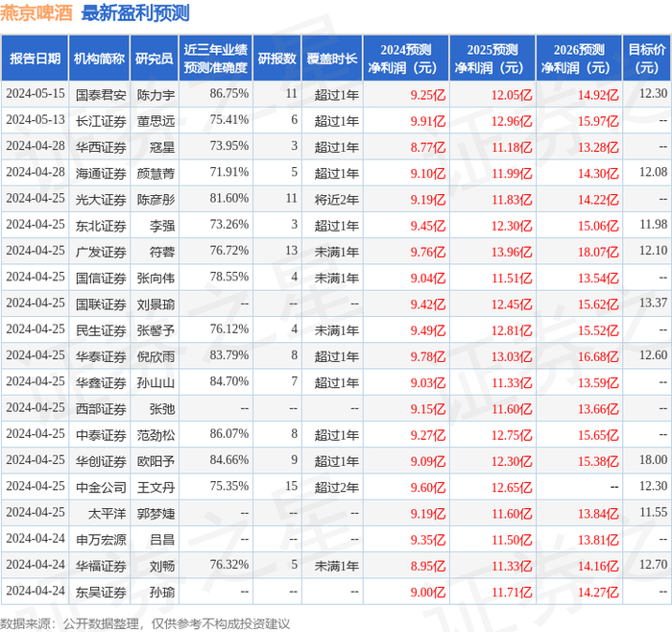The height and width of the screenshot is (632, 672).
Task: Click the 国泰君安 institution cell
Action: pyautogui.click(x=101, y=95)
